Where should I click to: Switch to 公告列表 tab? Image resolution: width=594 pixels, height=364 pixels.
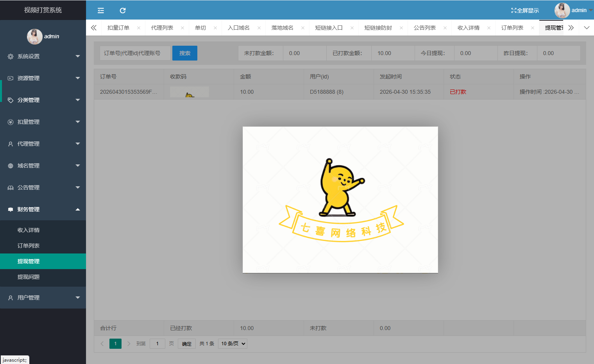425,28
